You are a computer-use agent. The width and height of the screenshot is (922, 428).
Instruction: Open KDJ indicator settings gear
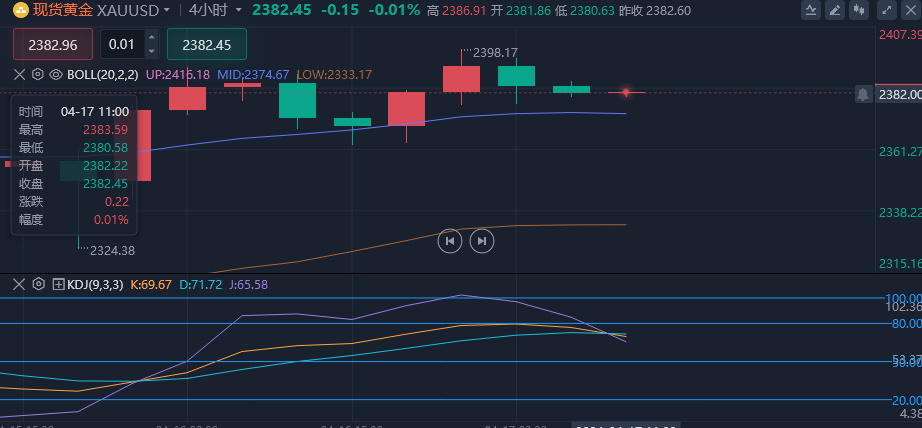38,284
